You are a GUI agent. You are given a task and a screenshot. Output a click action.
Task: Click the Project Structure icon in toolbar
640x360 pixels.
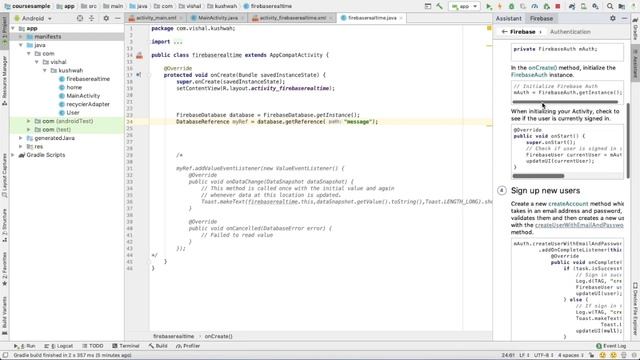point(622,7)
